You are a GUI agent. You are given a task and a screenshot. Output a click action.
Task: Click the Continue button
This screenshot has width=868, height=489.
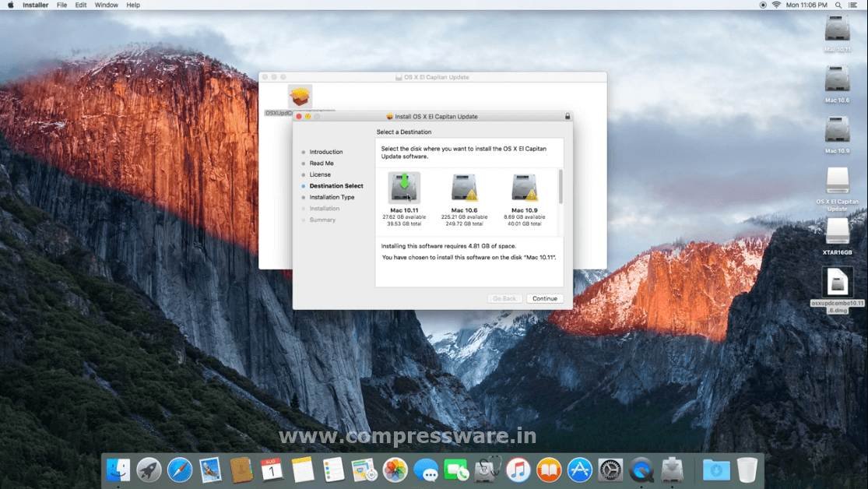tap(545, 298)
